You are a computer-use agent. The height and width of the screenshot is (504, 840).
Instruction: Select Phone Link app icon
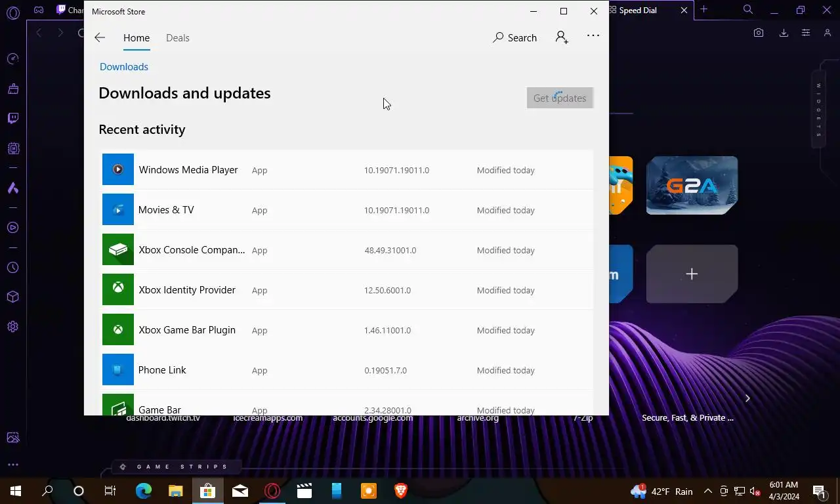tap(118, 369)
